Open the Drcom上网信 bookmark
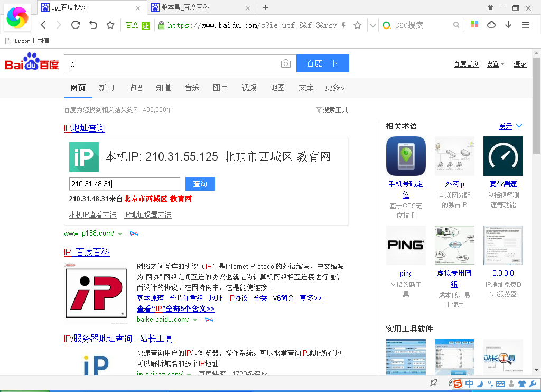Image resolution: width=541 pixels, height=392 pixels. pyautogui.click(x=27, y=41)
